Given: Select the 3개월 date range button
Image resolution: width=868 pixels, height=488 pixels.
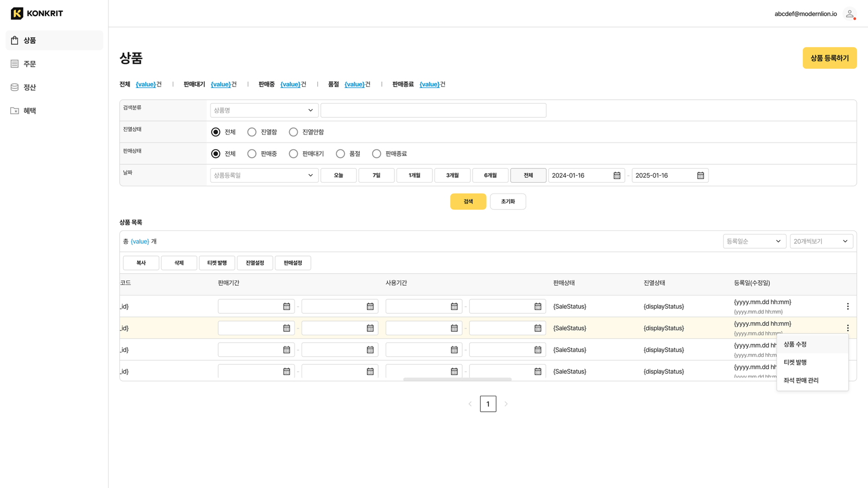Looking at the screenshot, I should coord(452,175).
